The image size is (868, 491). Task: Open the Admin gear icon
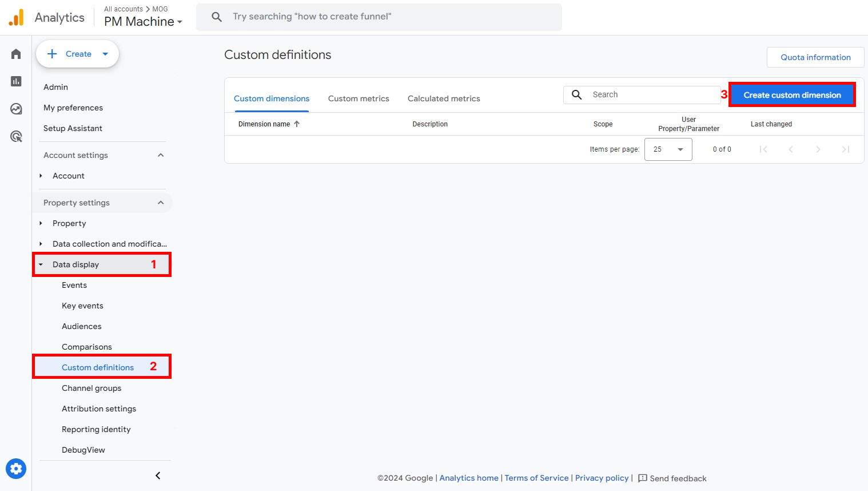pos(16,469)
